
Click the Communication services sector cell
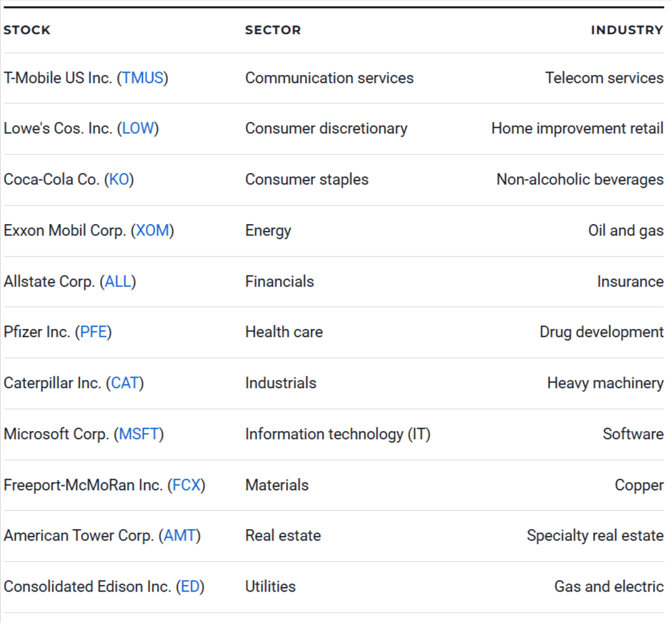pyautogui.click(x=330, y=78)
